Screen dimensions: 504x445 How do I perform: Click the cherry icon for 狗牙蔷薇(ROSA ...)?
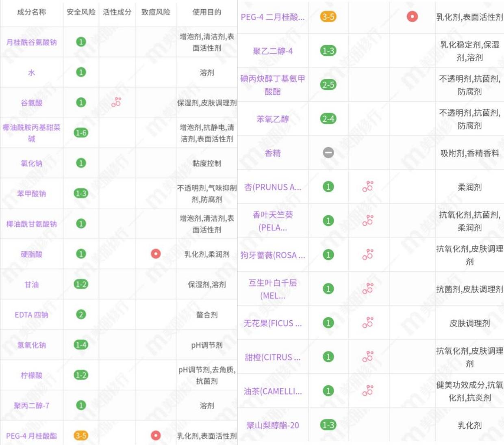coord(368,255)
